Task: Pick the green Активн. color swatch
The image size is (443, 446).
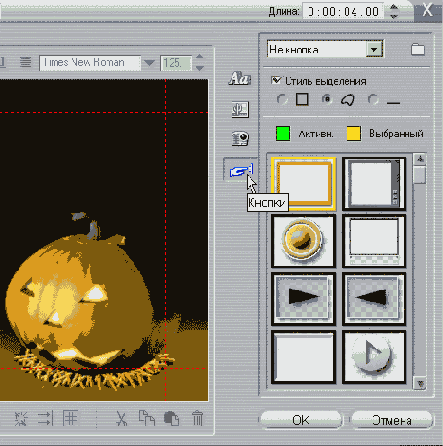Action: click(283, 133)
